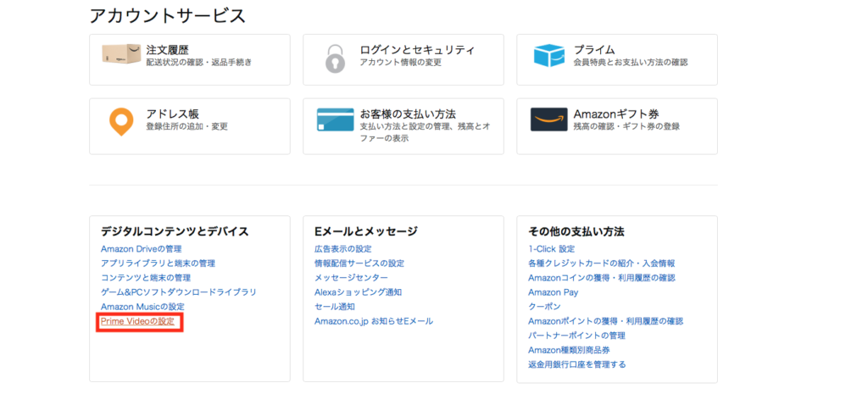The height and width of the screenshot is (394, 868).
Task: Open the Amazon Driveの管理 link
Action: (142, 249)
